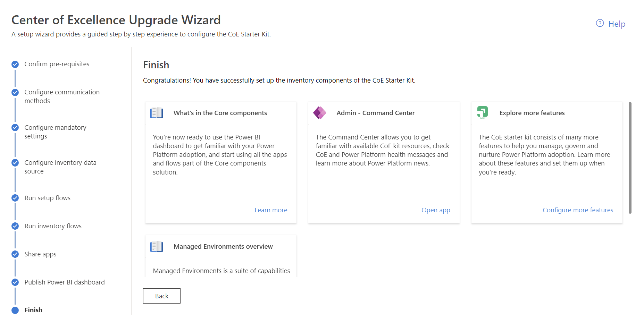This screenshot has width=644, height=315.
Task: Click the Help question mark icon
Action: pyautogui.click(x=600, y=23)
